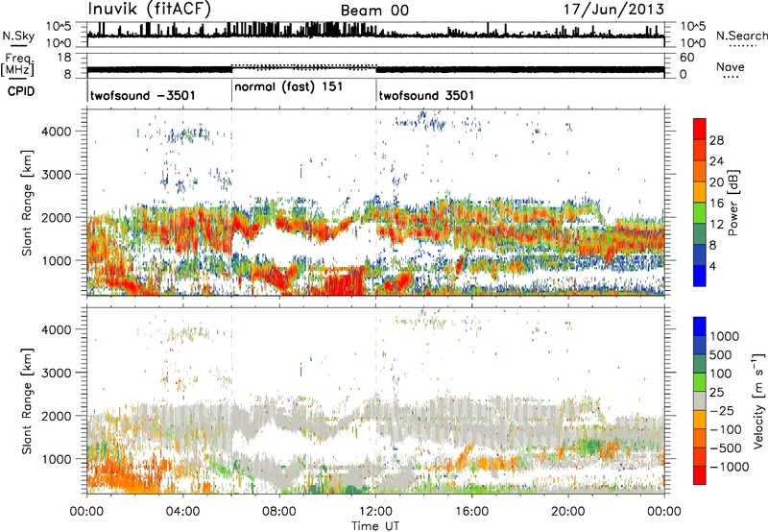
Task: Click the "1000" tick on the power panel
Action: [x=57, y=260]
